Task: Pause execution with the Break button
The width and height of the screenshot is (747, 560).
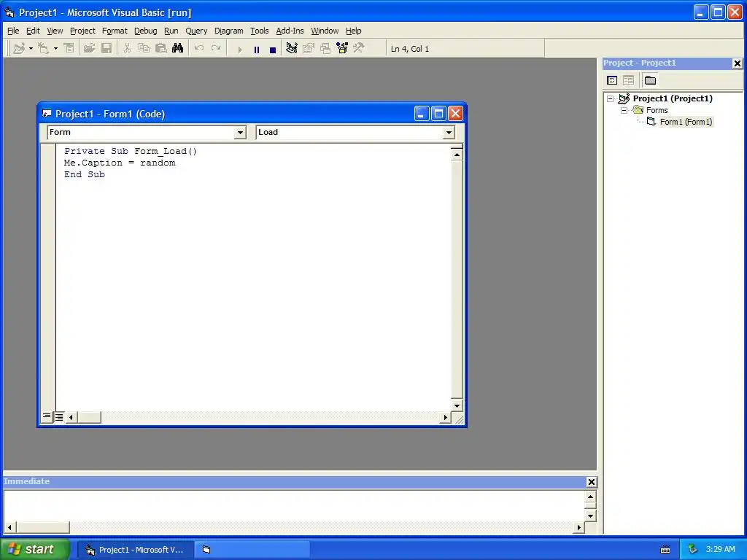Action: [257, 49]
